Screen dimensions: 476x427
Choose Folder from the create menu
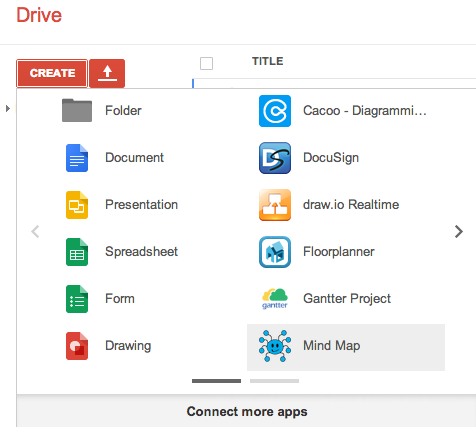[x=123, y=110]
